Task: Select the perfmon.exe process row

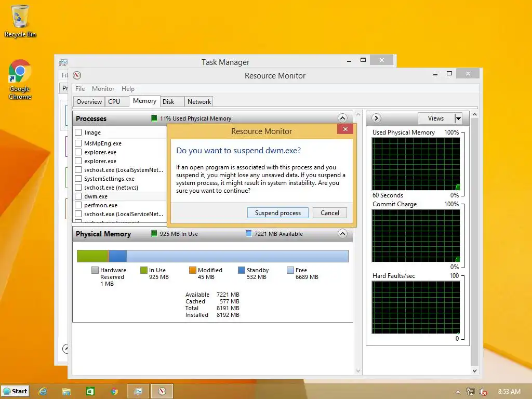Action: (x=120, y=205)
